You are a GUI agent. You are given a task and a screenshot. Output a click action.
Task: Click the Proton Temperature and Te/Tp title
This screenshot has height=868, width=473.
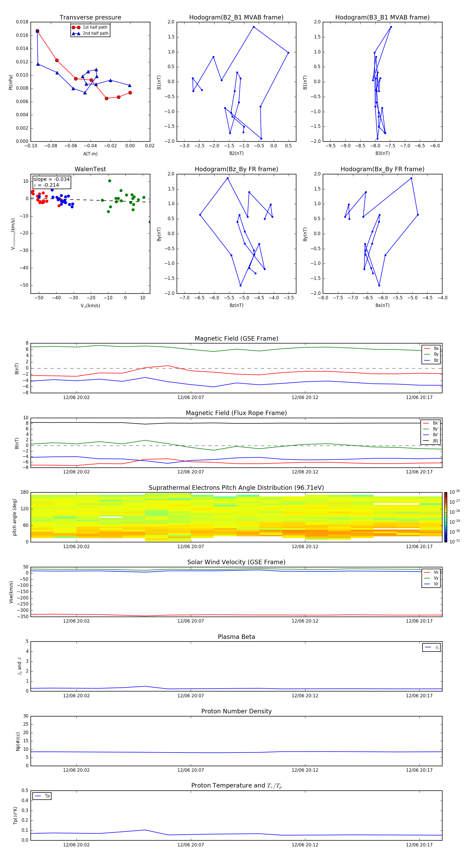(x=236, y=786)
